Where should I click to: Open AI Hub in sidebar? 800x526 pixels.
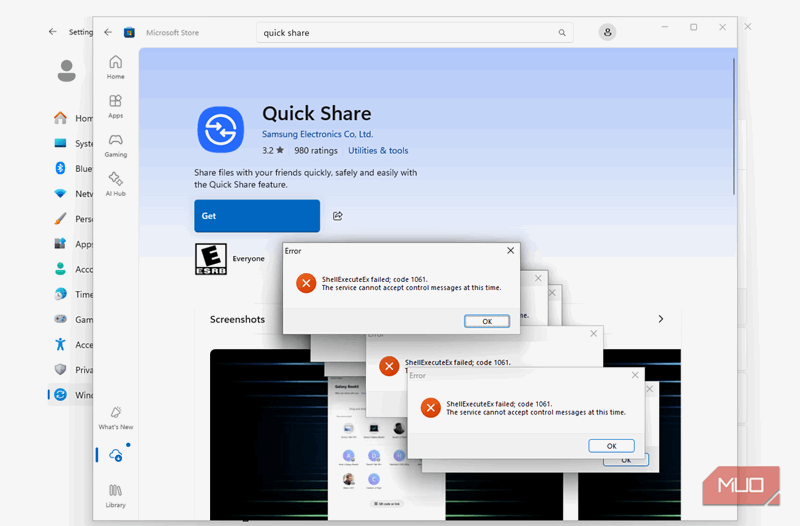(116, 183)
